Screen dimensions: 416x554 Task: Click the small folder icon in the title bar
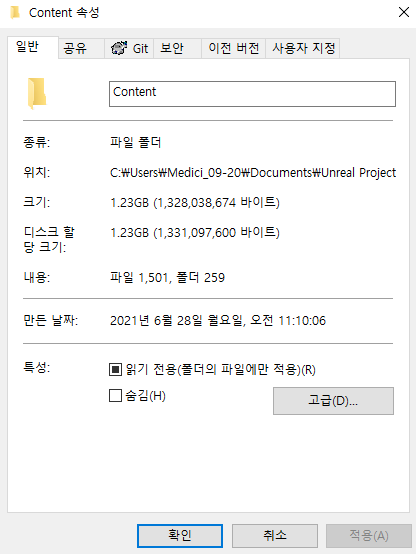coord(15,13)
